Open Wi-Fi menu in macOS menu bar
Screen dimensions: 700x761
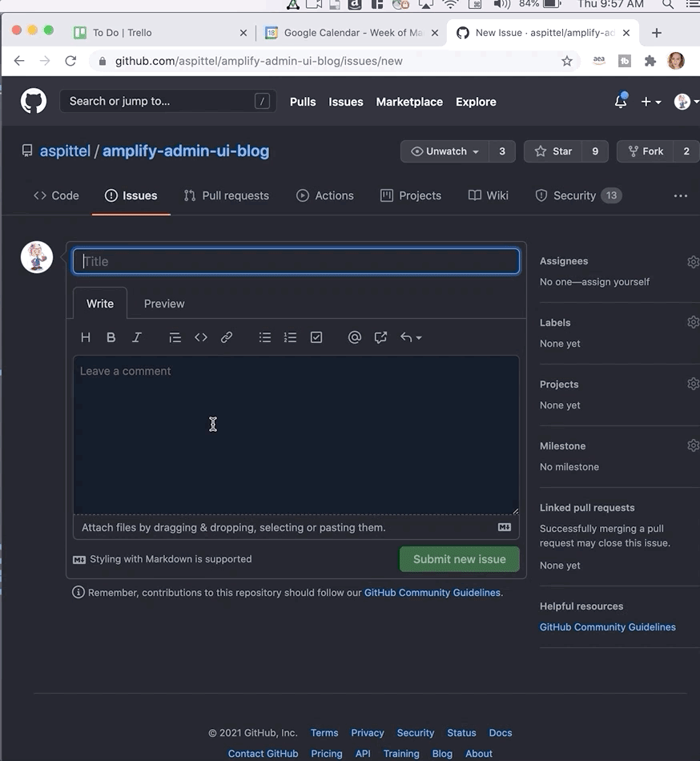pos(451,4)
